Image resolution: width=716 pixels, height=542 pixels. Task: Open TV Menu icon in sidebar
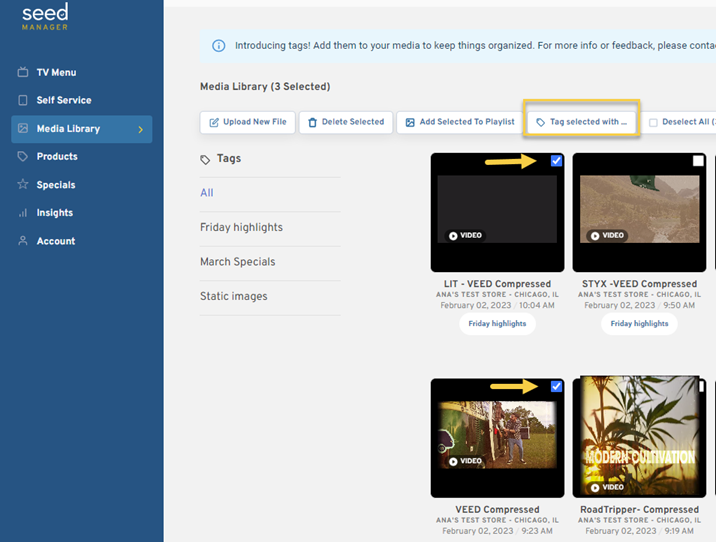pos(23,72)
